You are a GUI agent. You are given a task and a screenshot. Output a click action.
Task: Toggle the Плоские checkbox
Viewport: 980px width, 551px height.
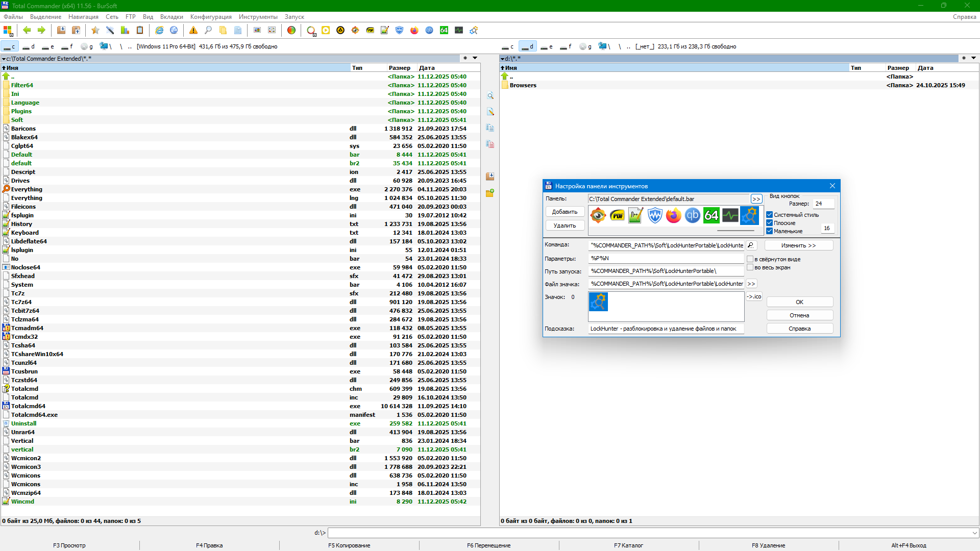[769, 223]
